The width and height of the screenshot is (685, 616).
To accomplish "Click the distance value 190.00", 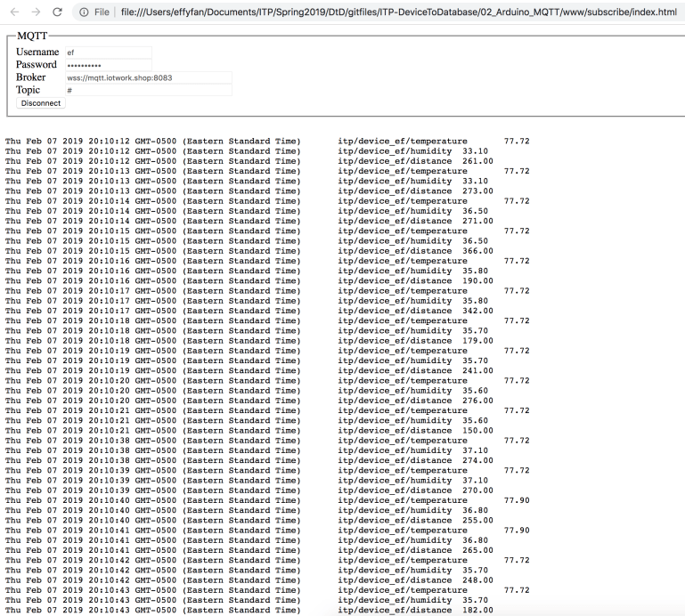I will [x=477, y=280].
